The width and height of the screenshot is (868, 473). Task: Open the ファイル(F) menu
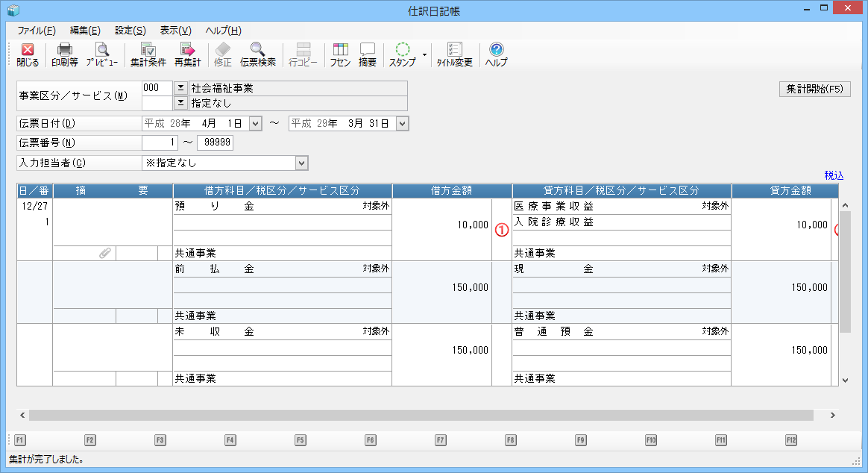[37, 31]
